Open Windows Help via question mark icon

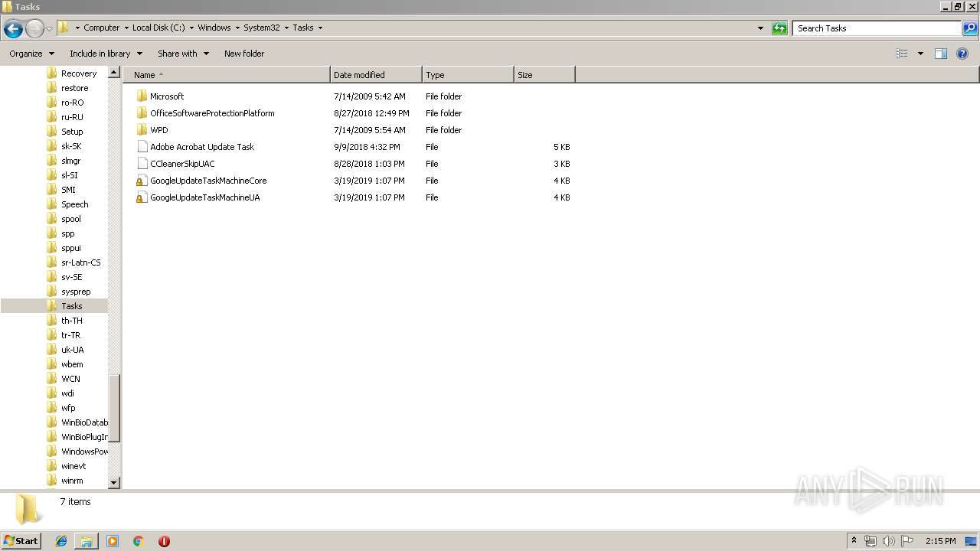pyautogui.click(x=963, y=54)
